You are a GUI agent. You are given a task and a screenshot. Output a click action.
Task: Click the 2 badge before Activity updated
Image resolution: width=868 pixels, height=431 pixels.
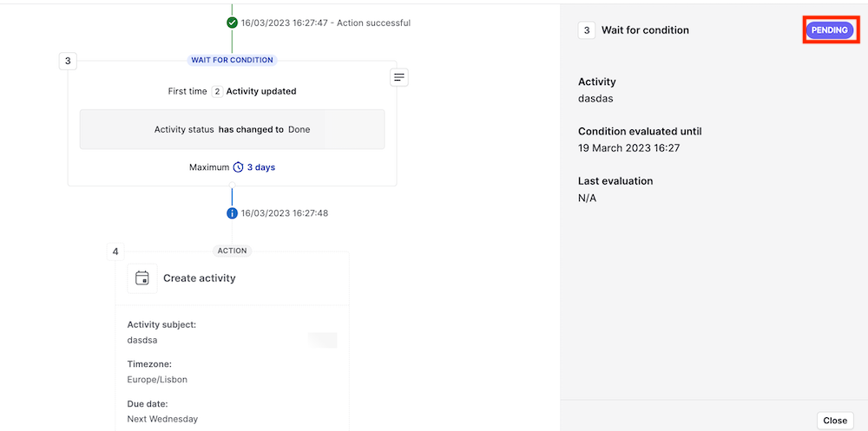(x=217, y=91)
